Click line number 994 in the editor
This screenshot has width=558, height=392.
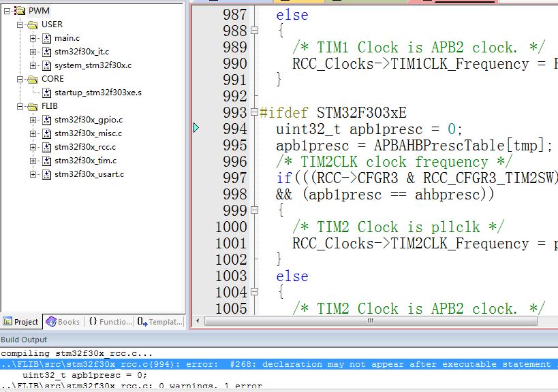[235, 129]
